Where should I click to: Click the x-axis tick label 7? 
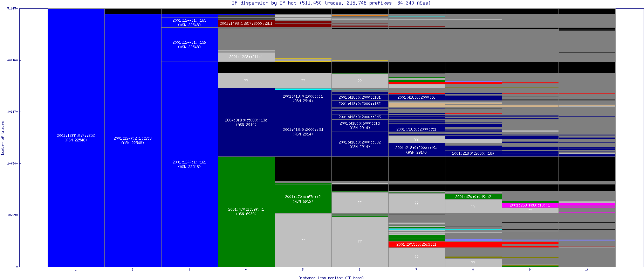pos(416,269)
